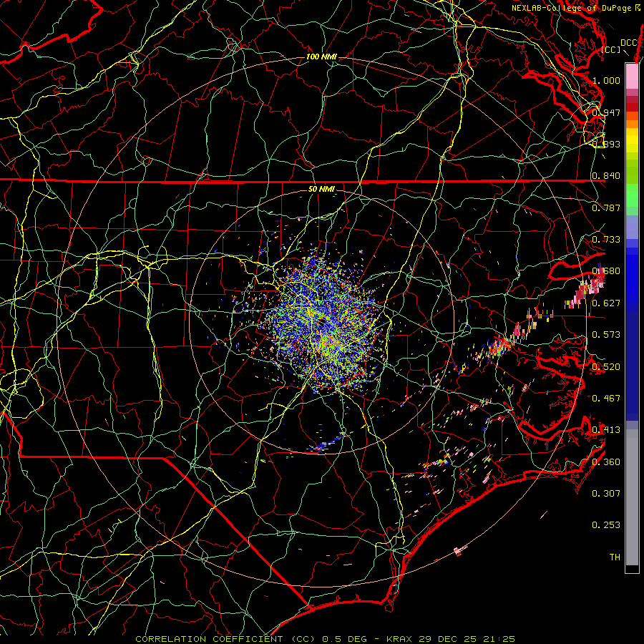Click the 50 NMI range ring label

[321, 190]
